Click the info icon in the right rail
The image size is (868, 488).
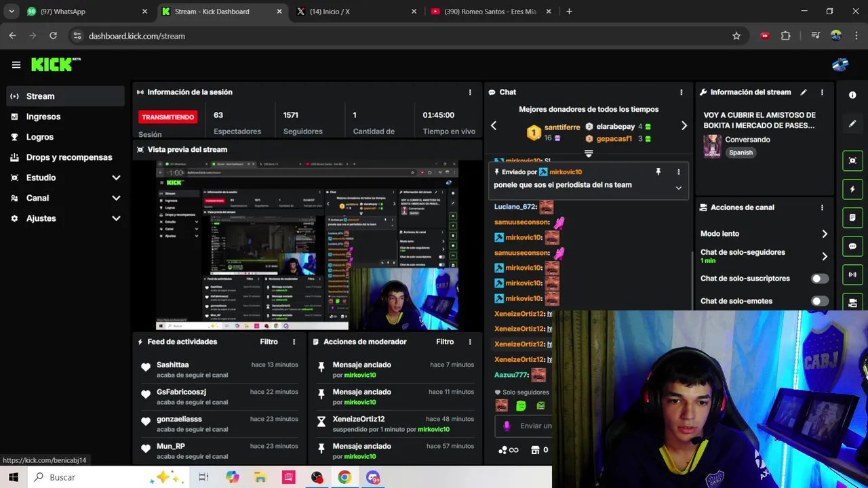852,96
